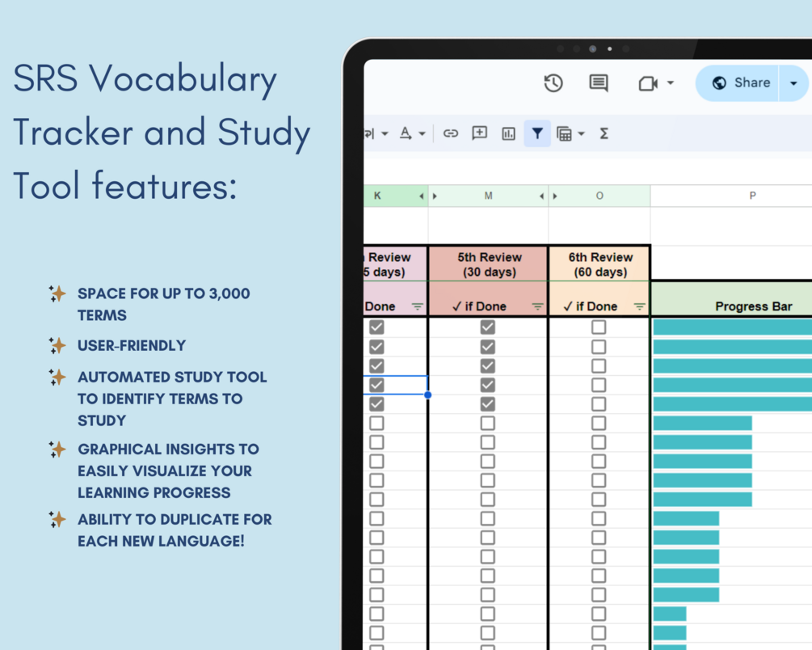Open the filter views dropdown arrow
Image resolution: width=812 pixels, height=650 pixels.
[x=581, y=133]
